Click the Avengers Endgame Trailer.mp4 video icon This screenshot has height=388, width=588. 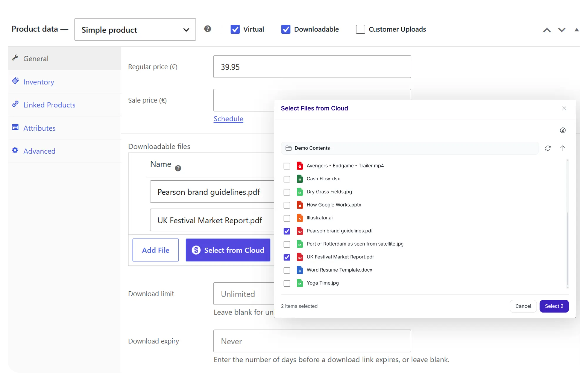(x=300, y=166)
